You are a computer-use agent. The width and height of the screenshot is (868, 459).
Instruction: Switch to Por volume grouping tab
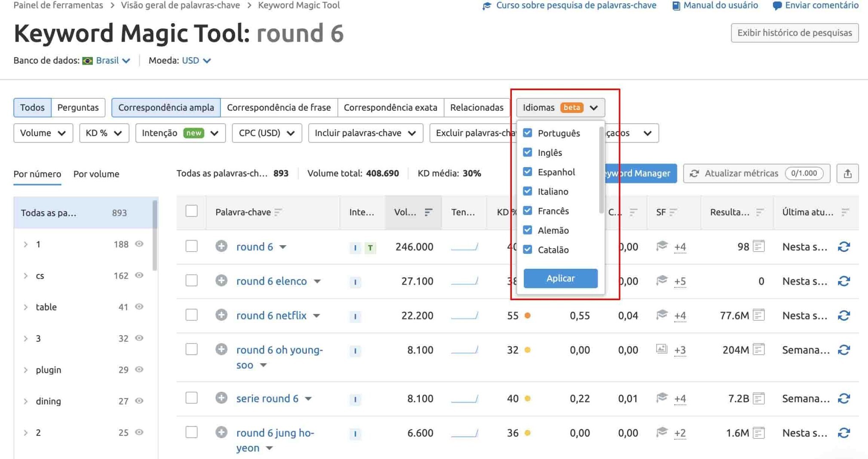click(x=96, y=174)
